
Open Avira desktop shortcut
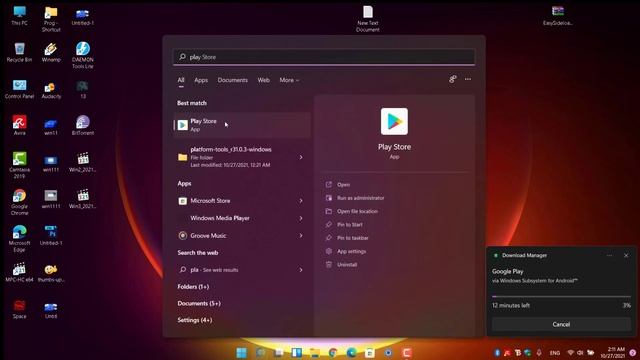tap(20, 125)
